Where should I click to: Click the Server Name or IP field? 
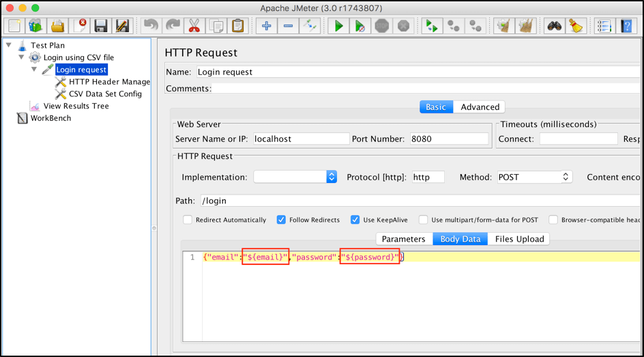coord(301,139)
